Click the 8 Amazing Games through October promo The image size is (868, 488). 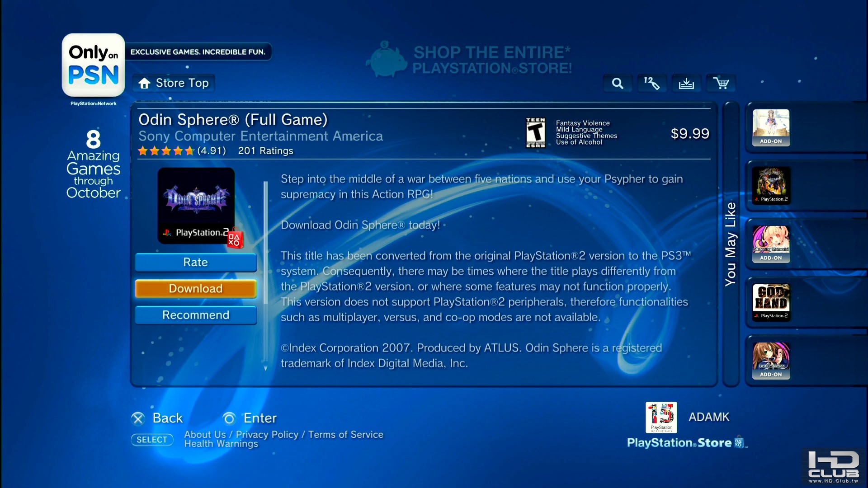click(x=94, y=165)
